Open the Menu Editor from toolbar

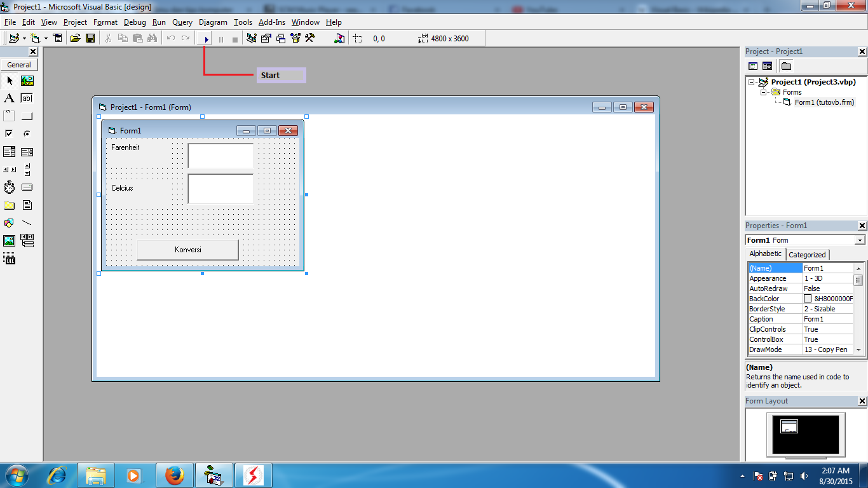58,38
